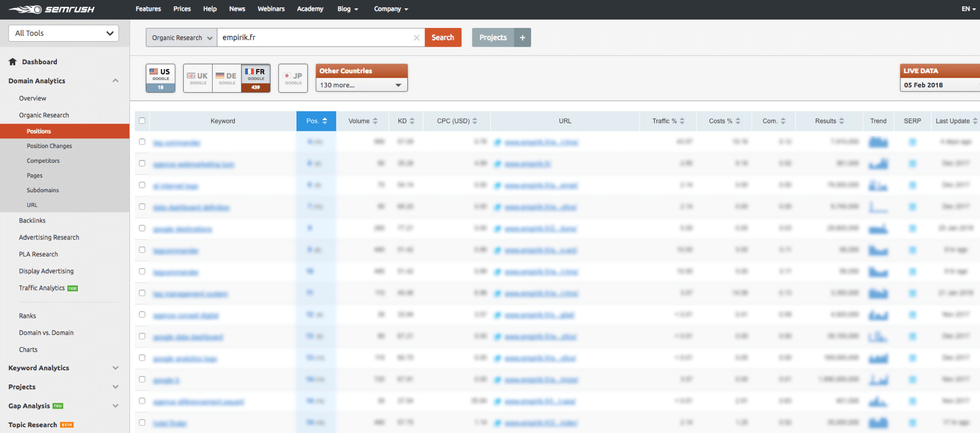
Task: Open the Dashboard home icon
Action: coord(13,62)
